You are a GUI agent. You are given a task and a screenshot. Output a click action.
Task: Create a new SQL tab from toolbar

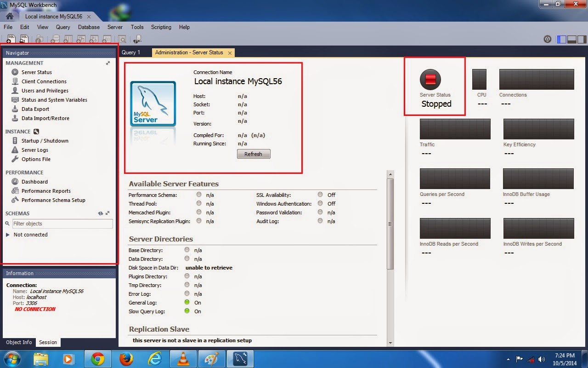click(11, 40)
